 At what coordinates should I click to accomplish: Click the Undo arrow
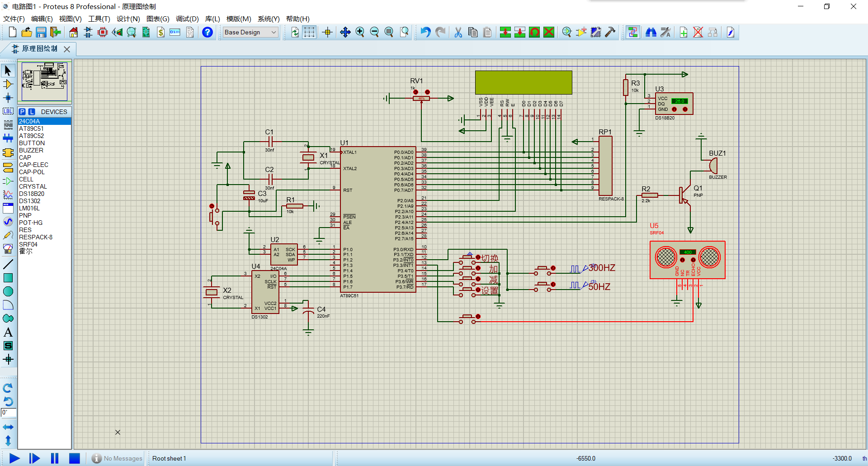425,32
